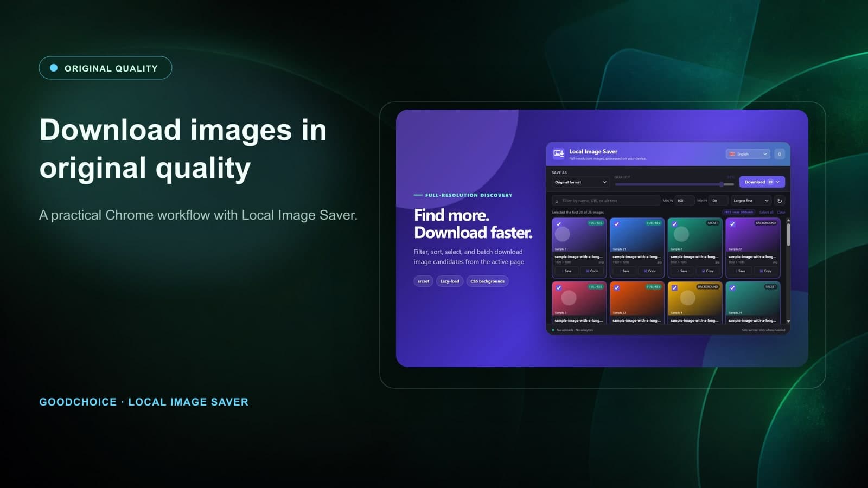Click the Select all link
This screenshot has height=488, width=868.
(766, 213)
